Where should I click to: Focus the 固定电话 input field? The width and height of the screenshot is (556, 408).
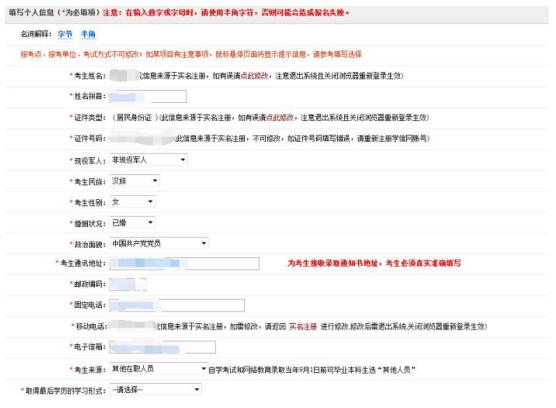[x=177, y=305]
